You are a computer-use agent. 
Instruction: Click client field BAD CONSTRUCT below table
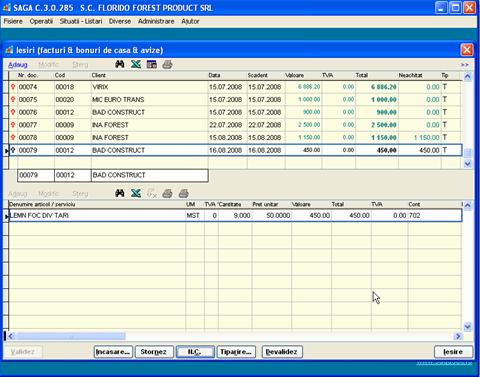click(x=150, y=176)
